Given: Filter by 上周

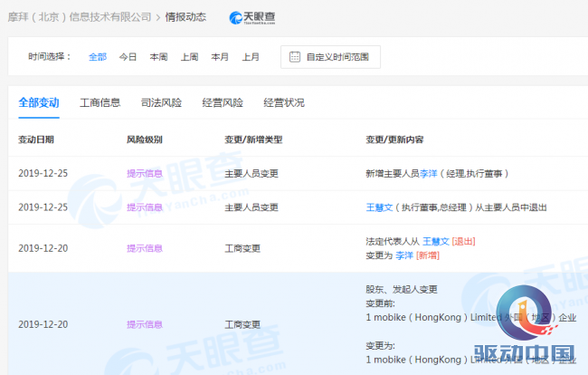Looking at the screenshot, I should tap(189, 57).
